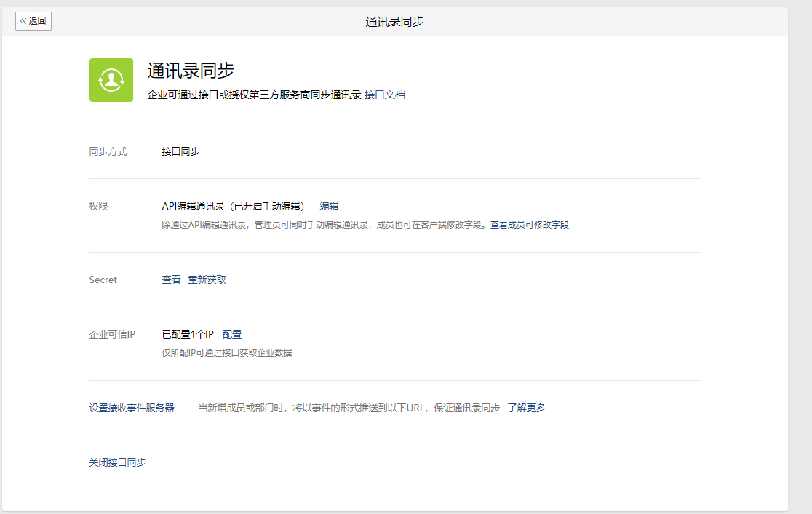Click 了解更多 link
This screenshot has width=812, height=514.
pos(526,408)
